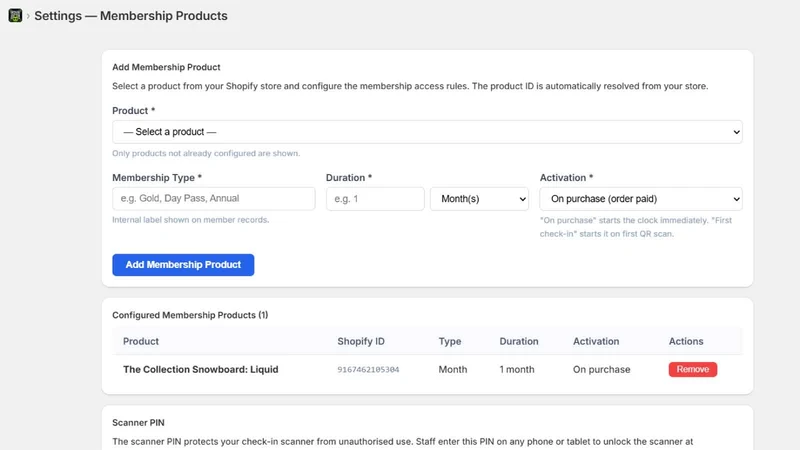
Task: Open the Activation On purchase dropdown
Action: [641, 198]
